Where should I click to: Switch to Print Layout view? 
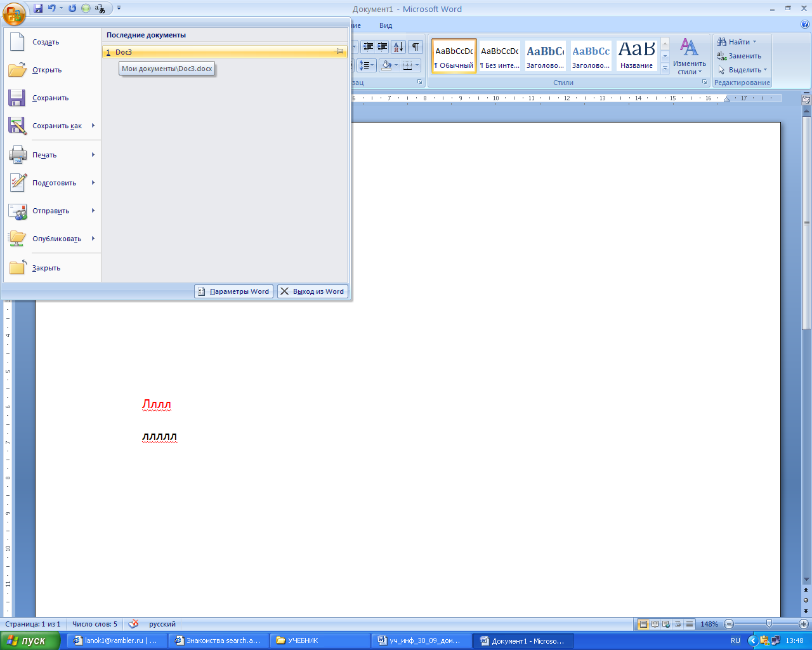(x=643, y=624)
